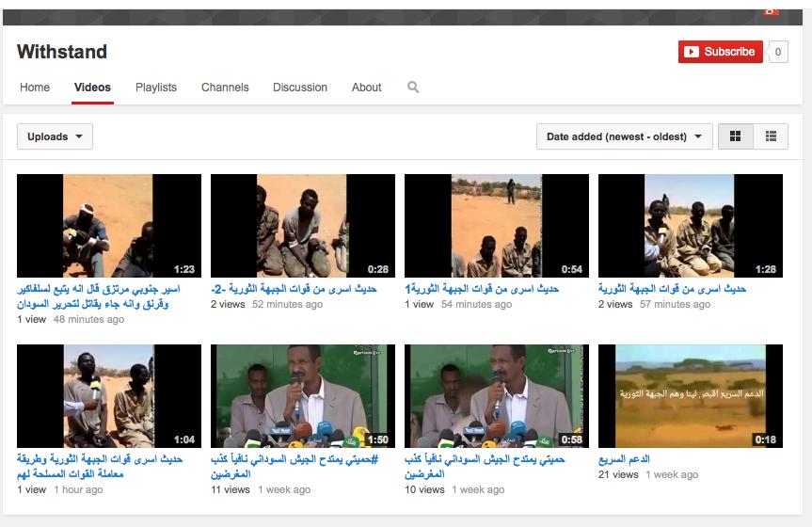Play the 0:18 savanna video thumbnail
The image size is (812, 527).
click(x=691, y=396)
